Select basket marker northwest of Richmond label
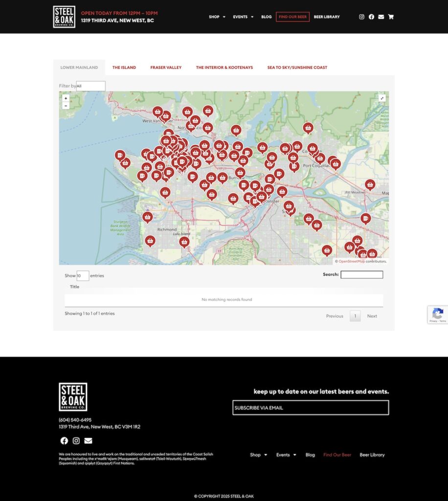 coord(147,217)
